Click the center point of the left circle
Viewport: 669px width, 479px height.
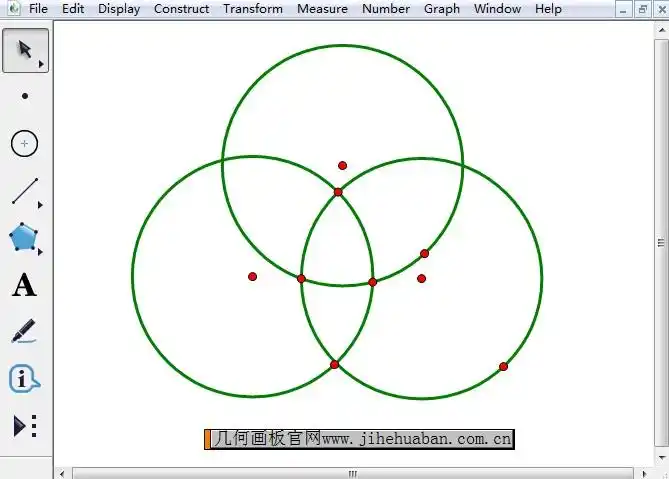252,276
